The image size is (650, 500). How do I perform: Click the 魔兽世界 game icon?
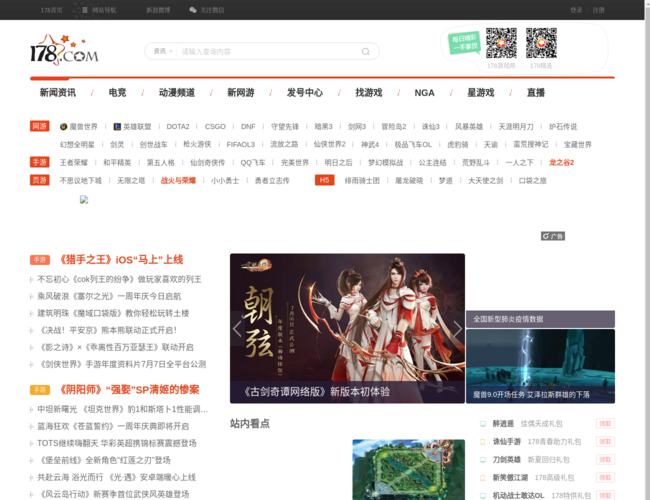(x=63, y=126)
